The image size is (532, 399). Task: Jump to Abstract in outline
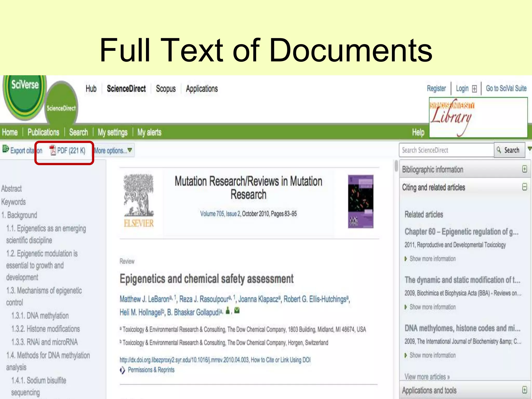(x=11, y=189)
